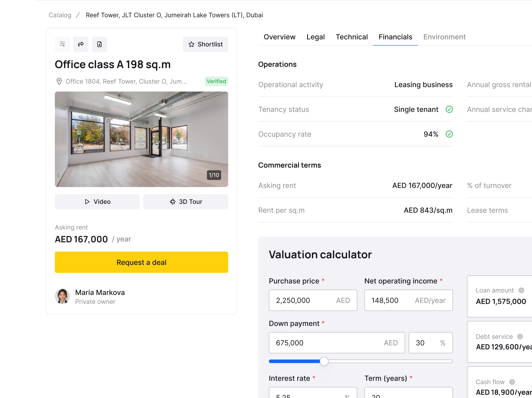532x398 pixels.
Task: Click the download document icon
Action: 99,44
